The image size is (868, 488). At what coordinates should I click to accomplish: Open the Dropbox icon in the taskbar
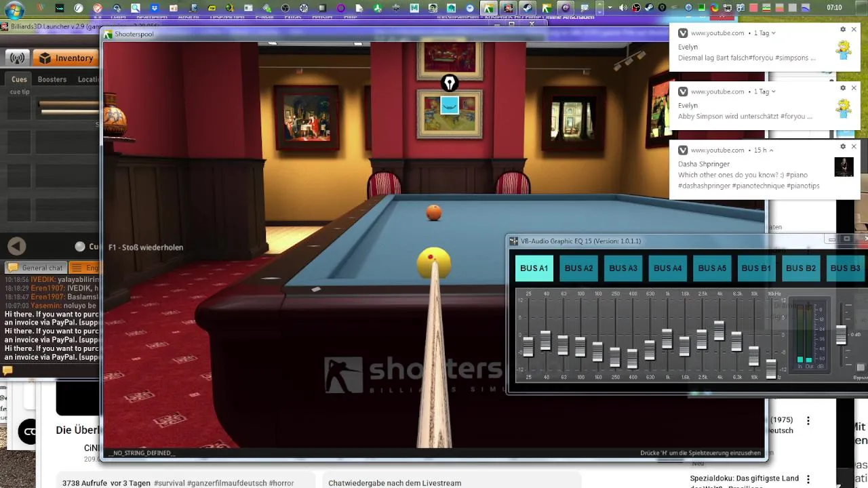(x=155, y=8)
